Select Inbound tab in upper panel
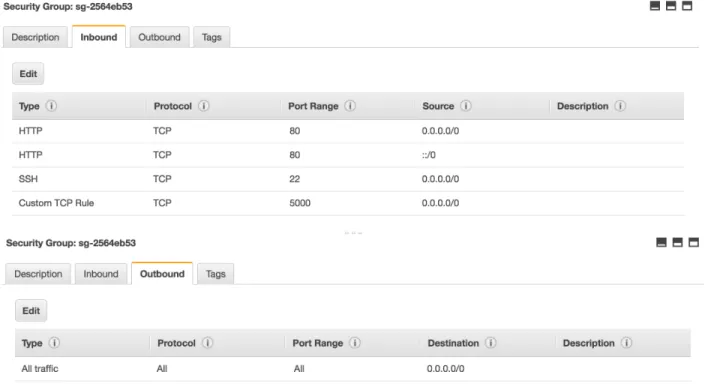The image size is (705, 390). pos(99,37)
